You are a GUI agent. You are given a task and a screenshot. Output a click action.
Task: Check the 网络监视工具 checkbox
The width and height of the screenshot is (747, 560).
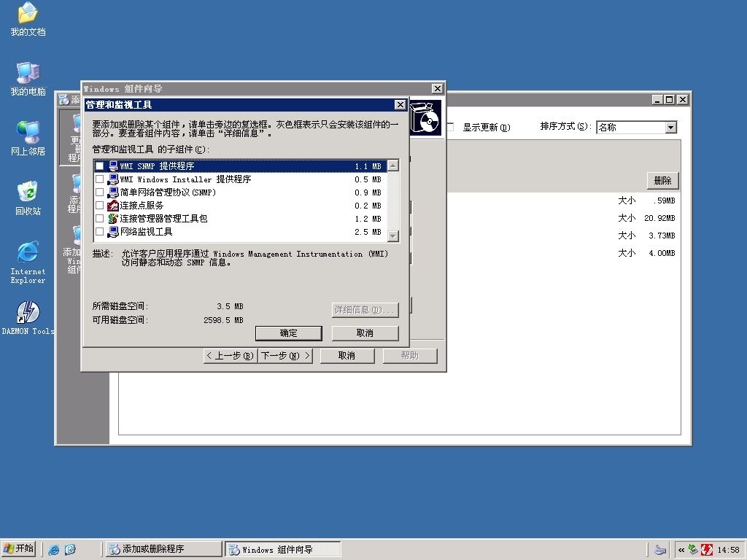(99, 232)
